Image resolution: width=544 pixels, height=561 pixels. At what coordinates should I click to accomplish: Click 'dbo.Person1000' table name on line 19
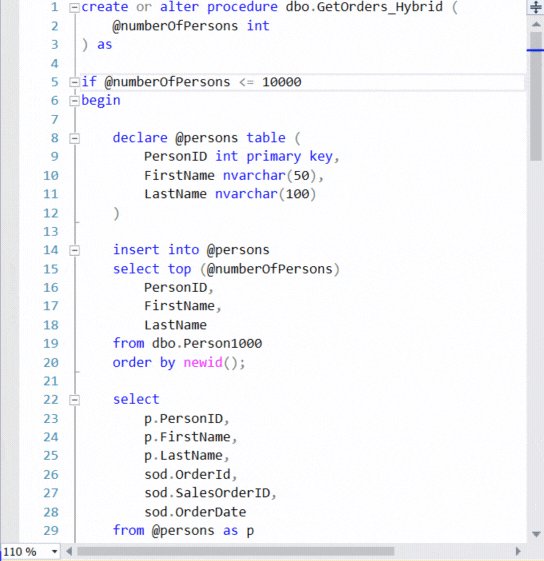click(207, 343)
